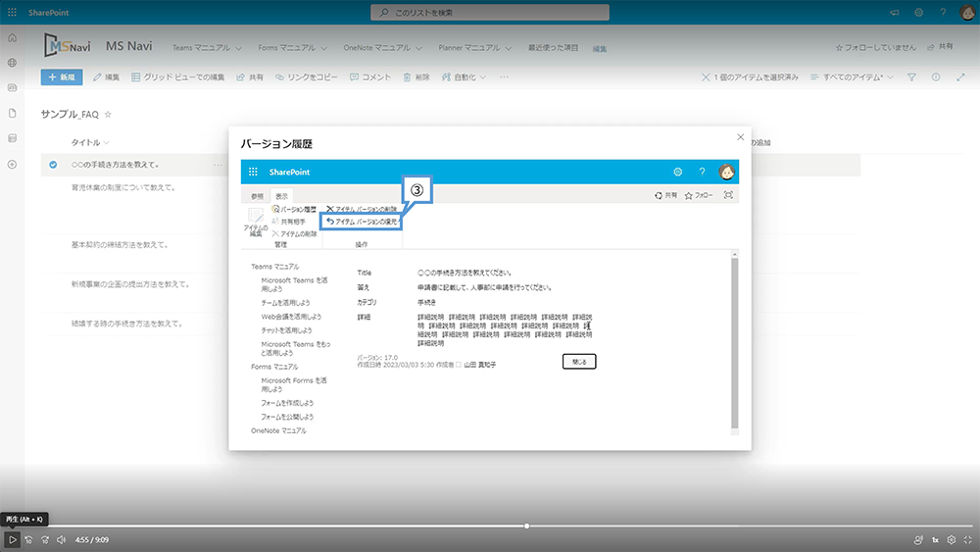Image resolution: width=980 pixels, height=552 pixels.
Task: Uncheck the selected ○○の手続き方法を教えて row checkbox
Action: pos(53,165)
